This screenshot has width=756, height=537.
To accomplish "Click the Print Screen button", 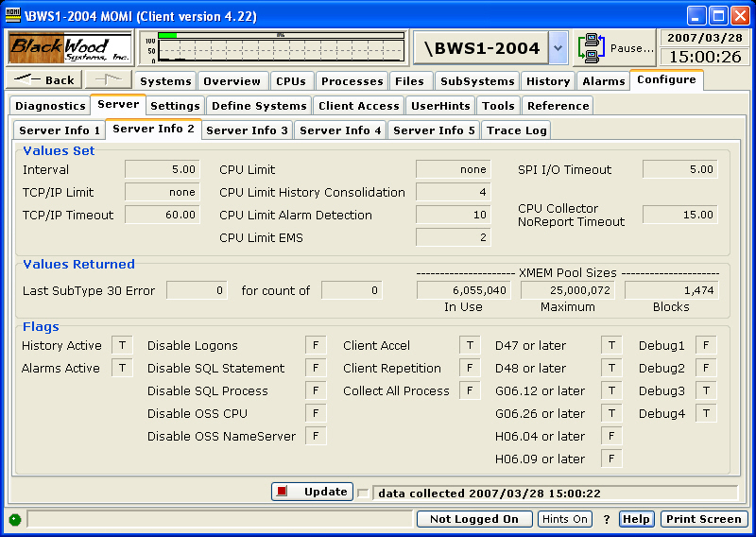I will tap(704, 519).
